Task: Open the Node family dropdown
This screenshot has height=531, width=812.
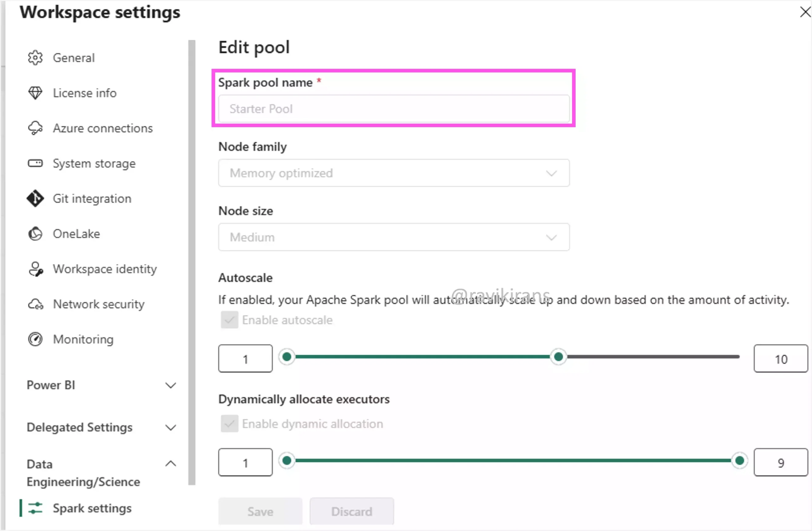Action: point(394,173)
